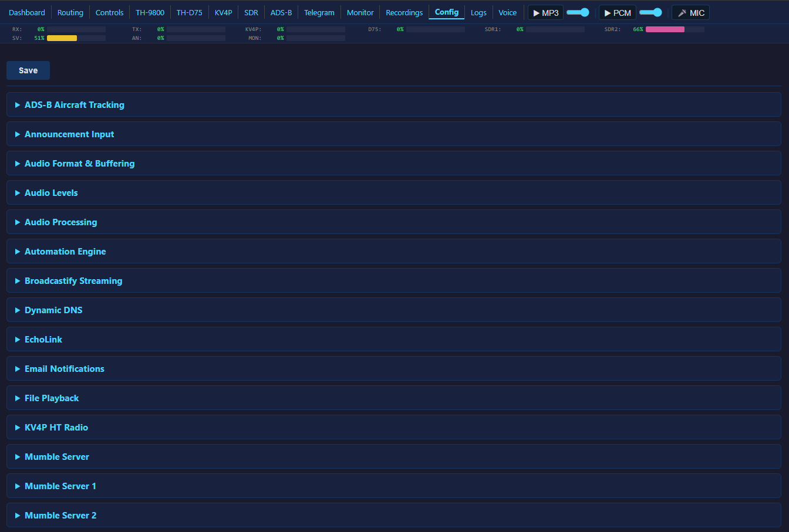Expand Dynamic DNS section
Screen dimensions: 789x532
pyautogui.click(x=394, y=310)
